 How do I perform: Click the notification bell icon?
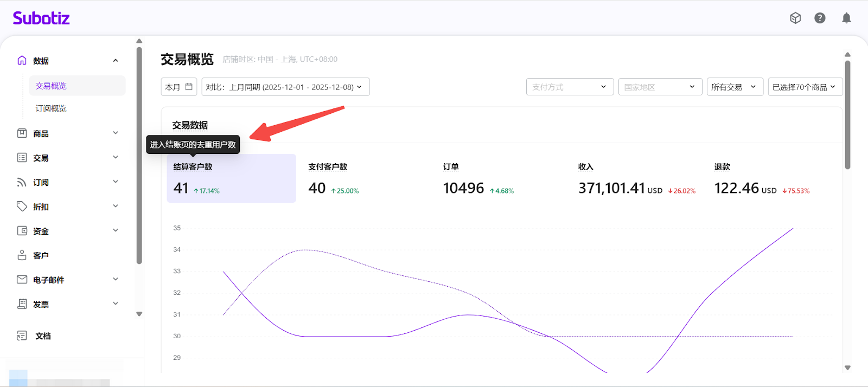[846, 18]
